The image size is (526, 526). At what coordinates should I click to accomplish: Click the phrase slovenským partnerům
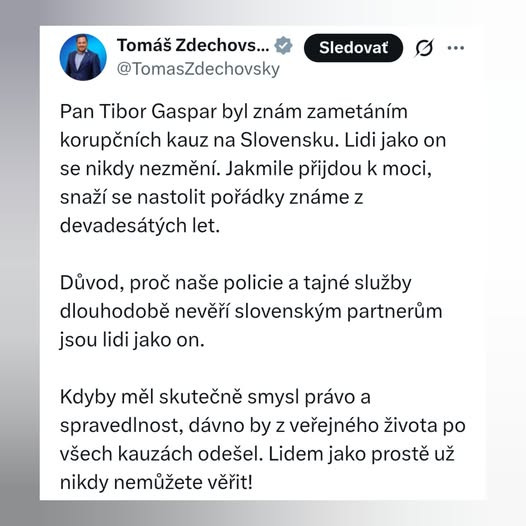click(x=338, y=312)
